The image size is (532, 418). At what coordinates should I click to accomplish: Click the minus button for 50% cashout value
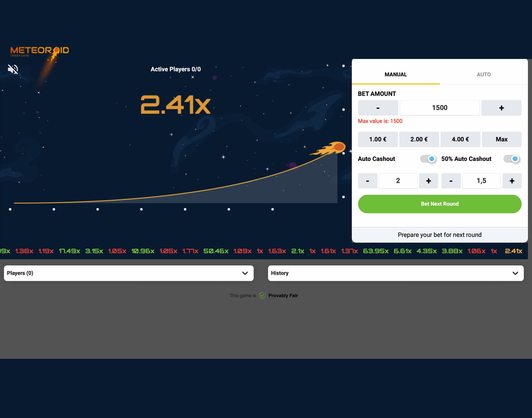coord(451,181)
